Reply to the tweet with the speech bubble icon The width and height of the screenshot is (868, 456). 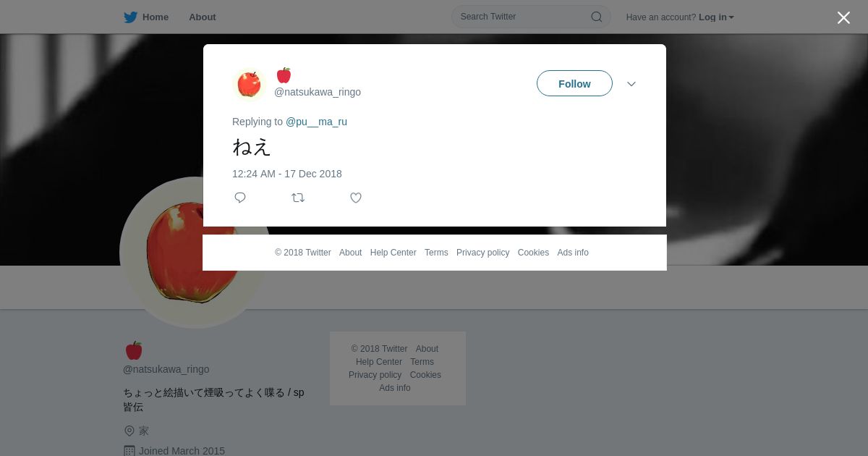tap(240, 198)
